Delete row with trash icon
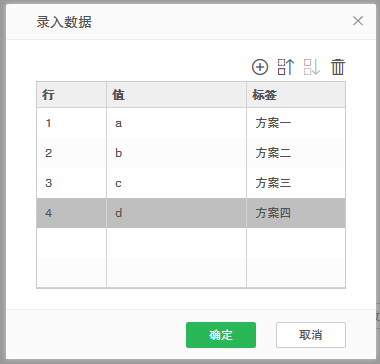 click(x=338, y=67)
